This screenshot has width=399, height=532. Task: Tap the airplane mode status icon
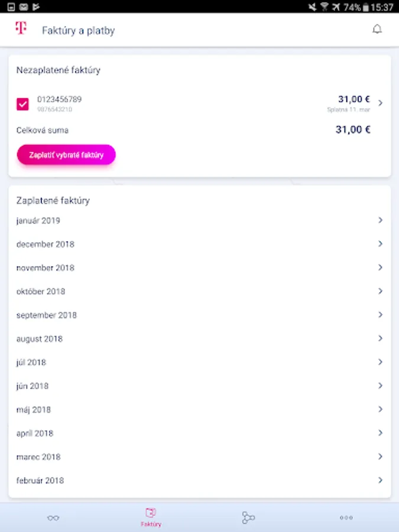337,7
